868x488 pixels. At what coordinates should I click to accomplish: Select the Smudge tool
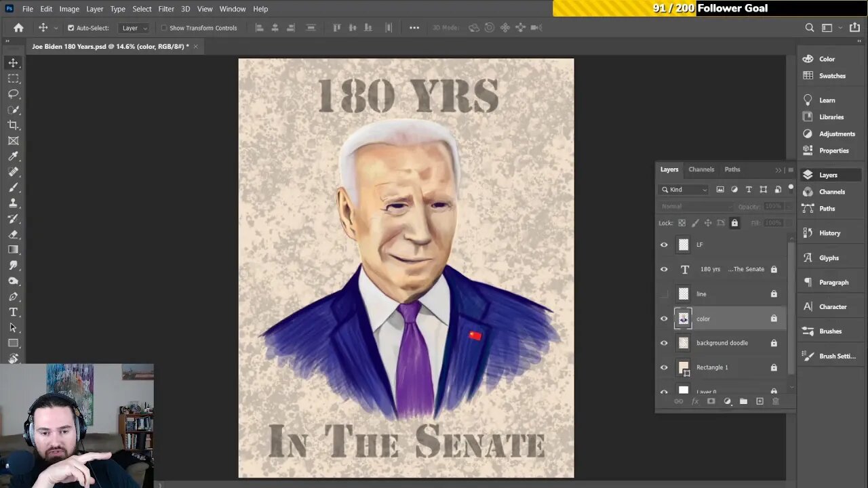click(x=13, y=265)
